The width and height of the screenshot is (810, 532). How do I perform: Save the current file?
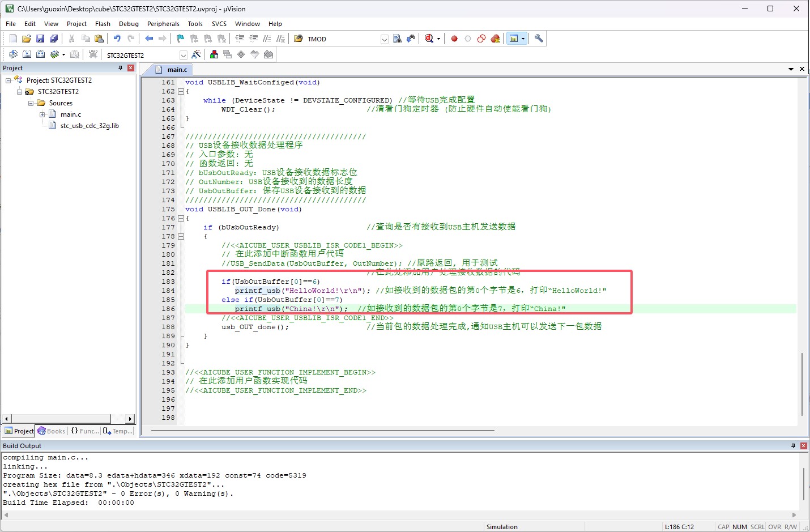click(40, 39)
